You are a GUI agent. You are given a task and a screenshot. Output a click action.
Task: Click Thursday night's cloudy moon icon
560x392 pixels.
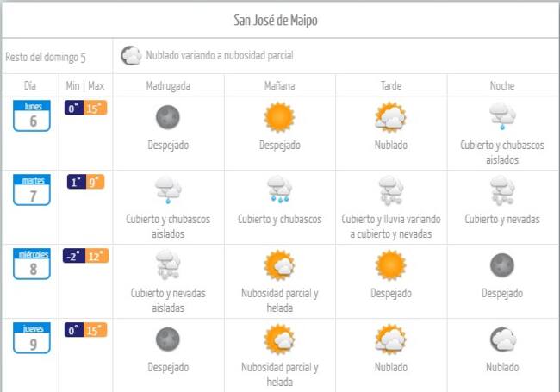(502, 339)
